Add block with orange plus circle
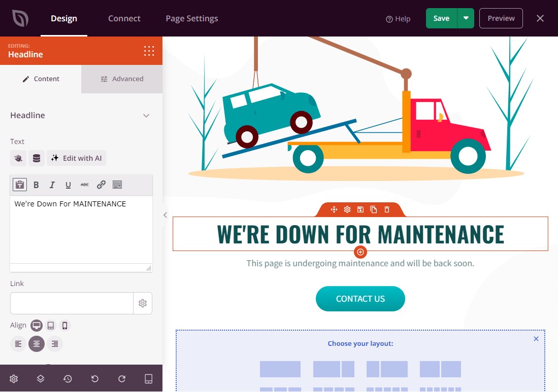 coord(360,252)
